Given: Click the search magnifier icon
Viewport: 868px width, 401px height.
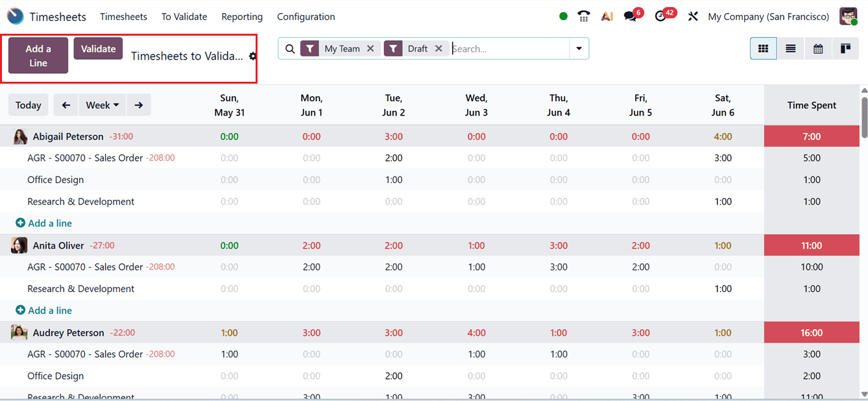Looking at the screenshot, I should coord(290,49).
